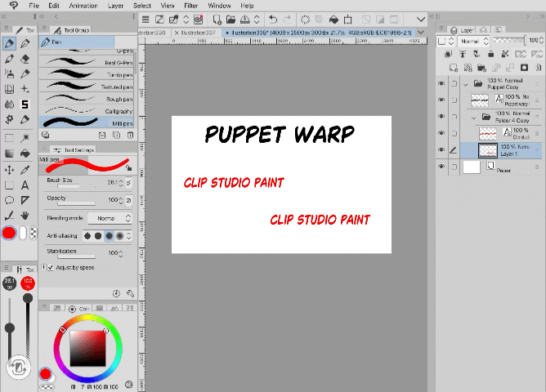Select the Gradient tool
Viewport: 546px width, 392px height.
point(10,154)
